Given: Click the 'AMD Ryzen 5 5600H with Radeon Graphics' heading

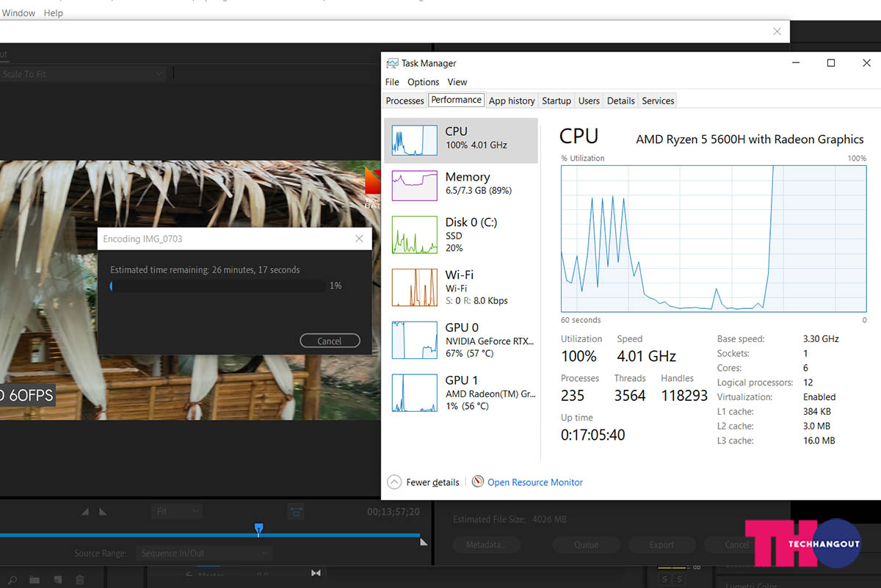Looking at the screenshot, I should [x=750, y=139].
